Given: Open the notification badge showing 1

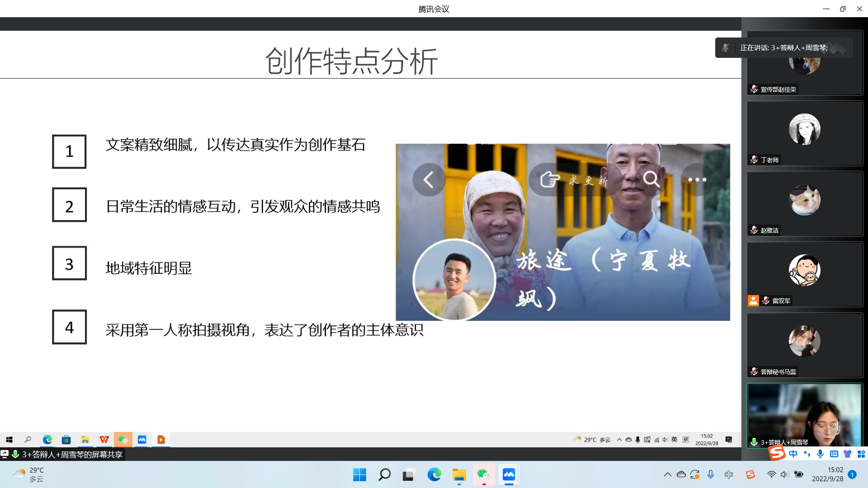Looking at the screenshot, I should pos(852,474).
